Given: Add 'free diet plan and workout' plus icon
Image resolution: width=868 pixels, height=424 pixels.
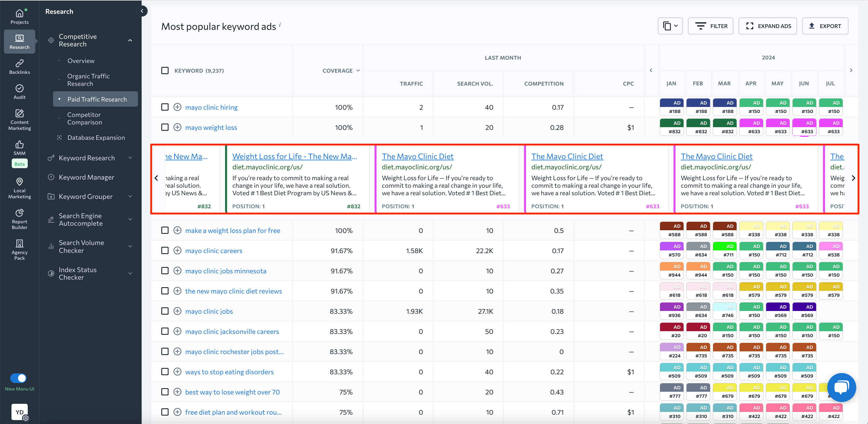Looking at the screenshot, I should tap(177, 412).
